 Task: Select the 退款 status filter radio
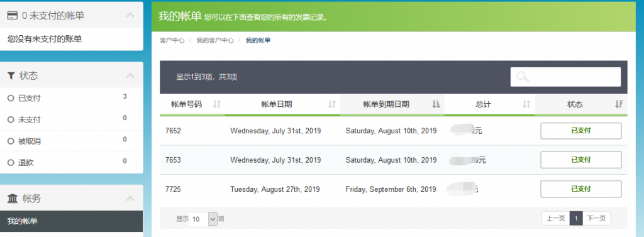click(x=11, y=163)
